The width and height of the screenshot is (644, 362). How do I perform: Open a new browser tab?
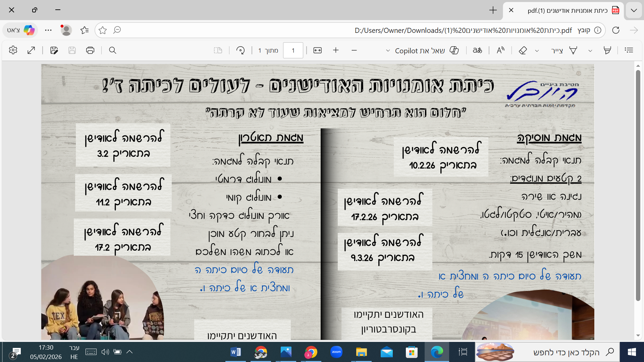tap(493, 10)
